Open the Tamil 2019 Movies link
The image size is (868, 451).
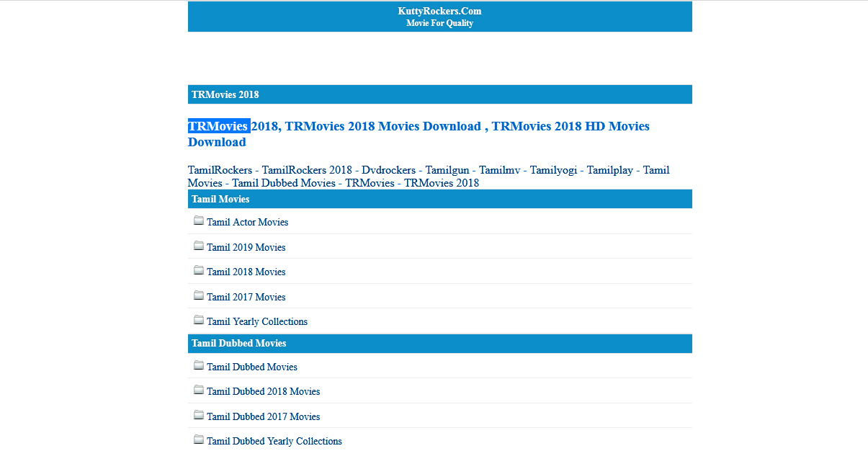click(x=246, y=247)
